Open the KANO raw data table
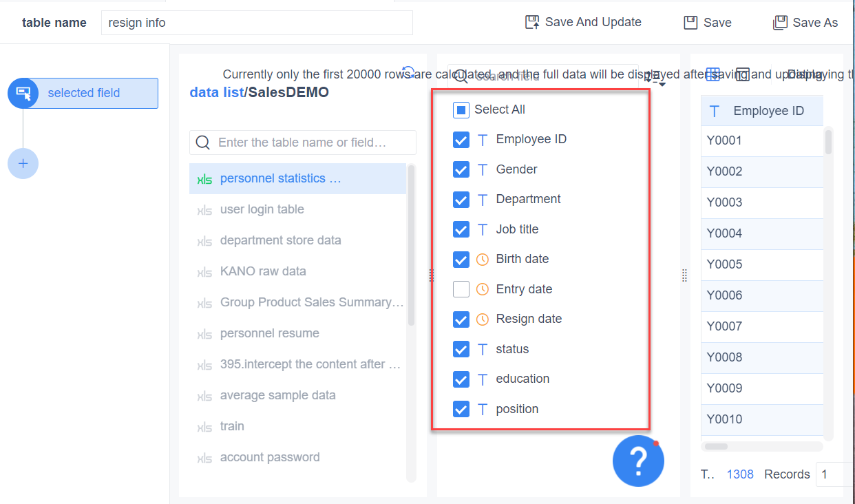855x504 pixels. point(263,271)
